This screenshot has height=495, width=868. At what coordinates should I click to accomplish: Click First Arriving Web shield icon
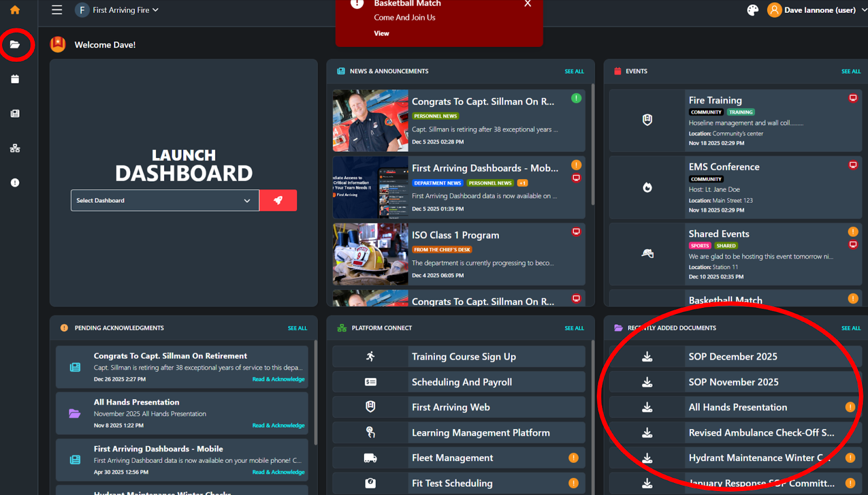tap(371, 407)
